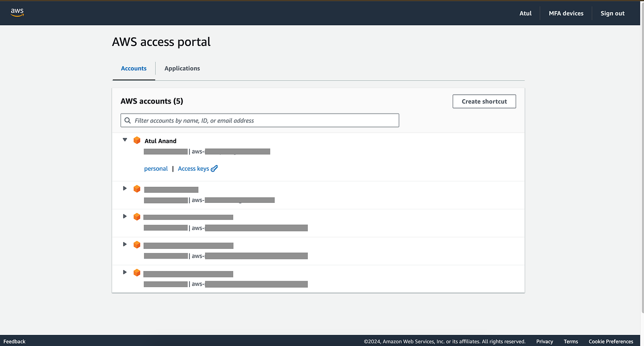Click the cube icon on the second account row
This screenshot has height=346, width=644.
tap(137, 188)
